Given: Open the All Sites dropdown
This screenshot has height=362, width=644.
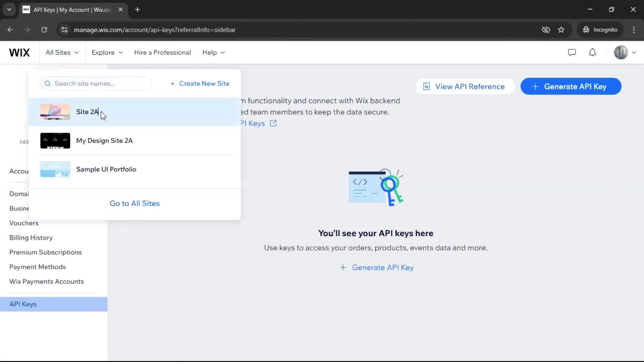Looking at the screenshot, I should click(x=62, y=53).
